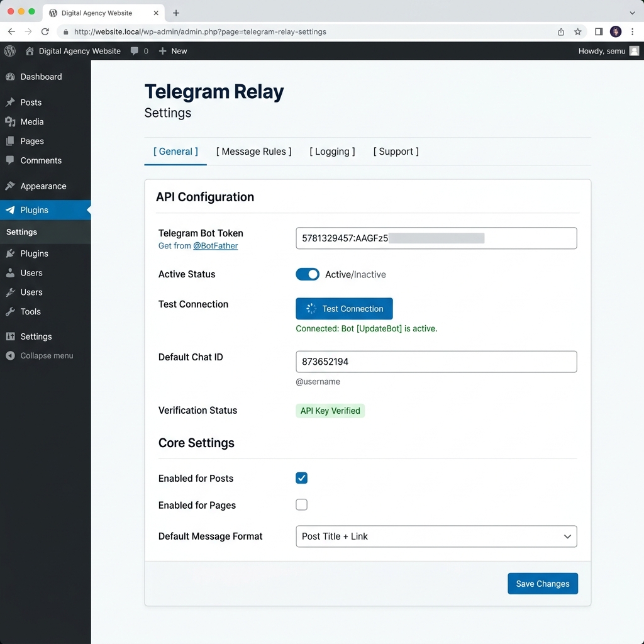
Task: Click the Tools wrench icon in sidebar
Action: pyautogui.click(x=10, y=311)
